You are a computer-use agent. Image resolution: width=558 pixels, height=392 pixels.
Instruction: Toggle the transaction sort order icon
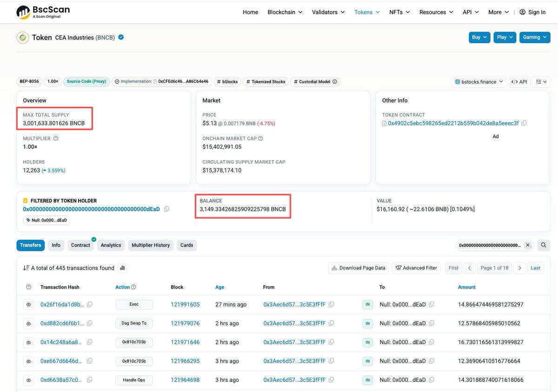pyautogui.click(x=26, y=268)
